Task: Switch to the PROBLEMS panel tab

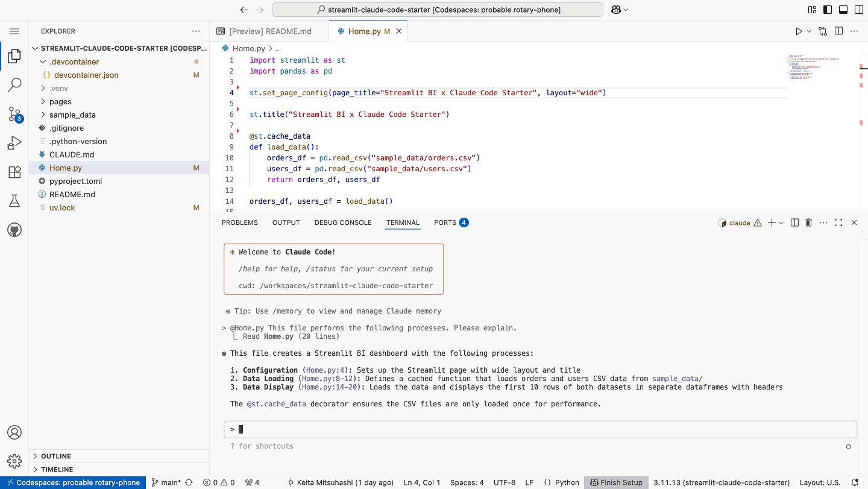Action: [239, 222]
